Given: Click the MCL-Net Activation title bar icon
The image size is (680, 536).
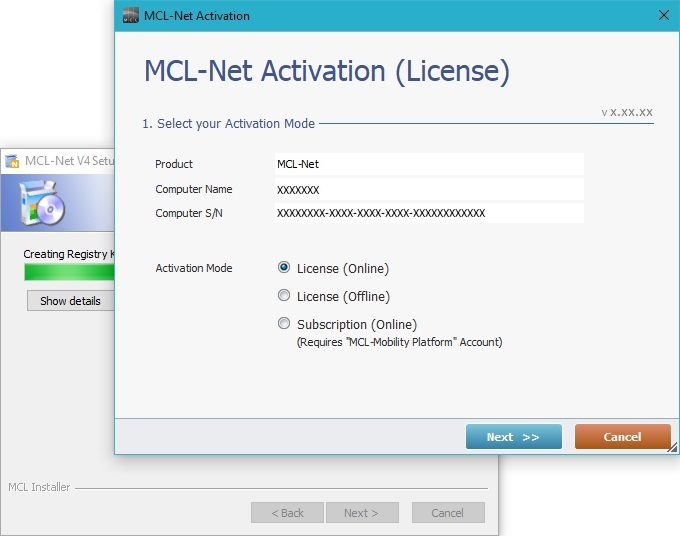Looking at the screenshot, I should [x=130, y=16].
